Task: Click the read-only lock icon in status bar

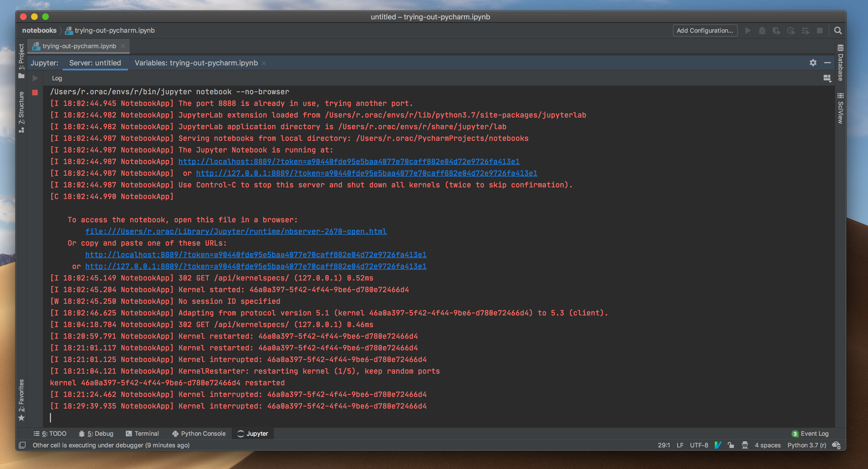Action: coord(731,445)
